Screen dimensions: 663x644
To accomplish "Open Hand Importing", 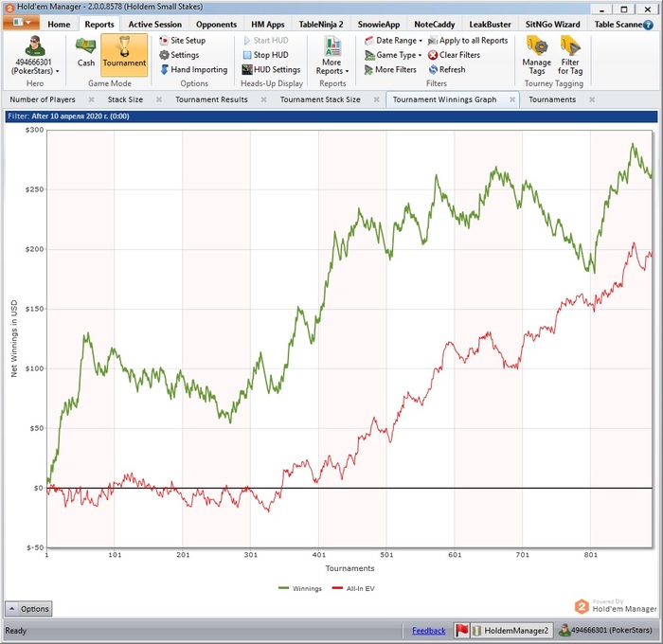I will click(193, 69).
